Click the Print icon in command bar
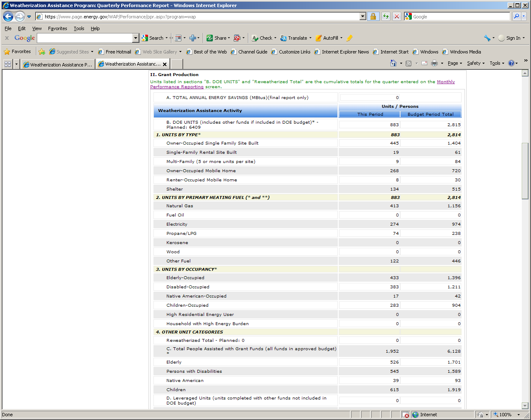The height and width of the screenshot is (420, 531). coord(434,64)
